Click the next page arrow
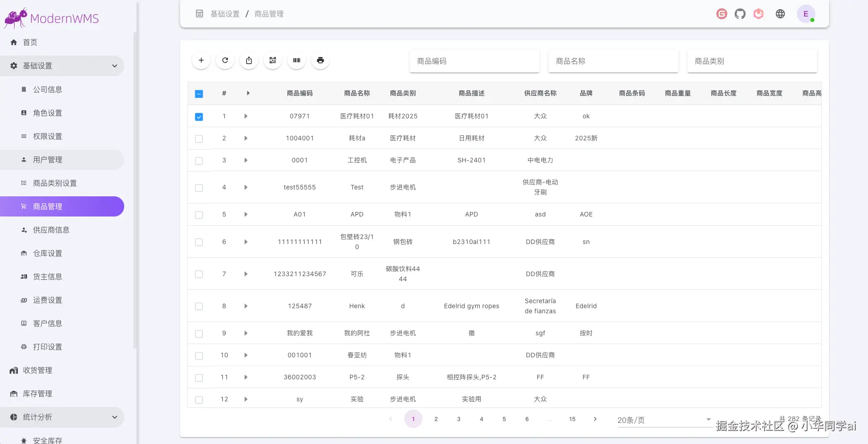The image size is (868, 444). [595, 419]
